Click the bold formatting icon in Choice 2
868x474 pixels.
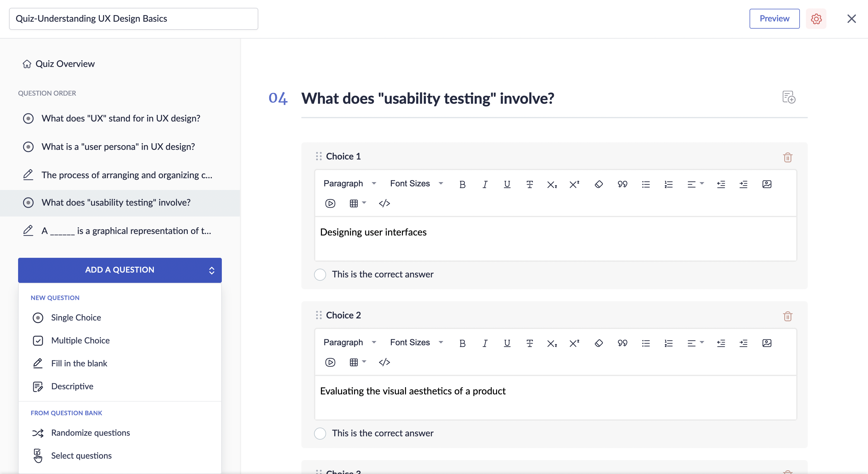coord(462,343)
